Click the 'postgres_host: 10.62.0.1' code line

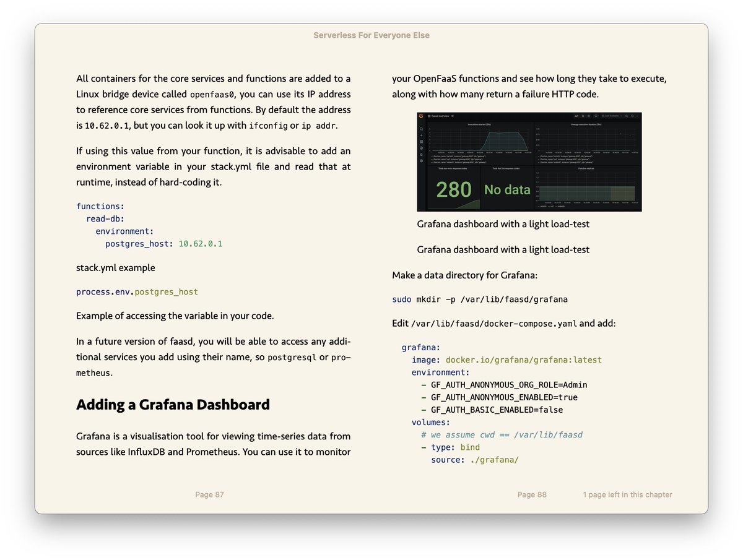click(x=163, y=244)
